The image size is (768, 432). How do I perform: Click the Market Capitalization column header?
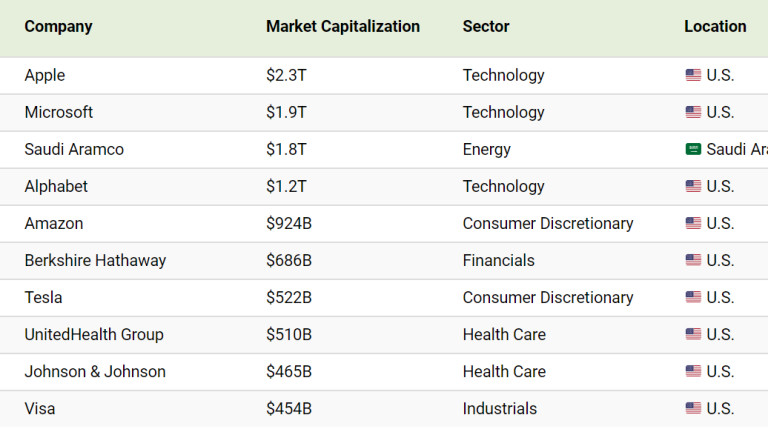(x=343, y=27)
